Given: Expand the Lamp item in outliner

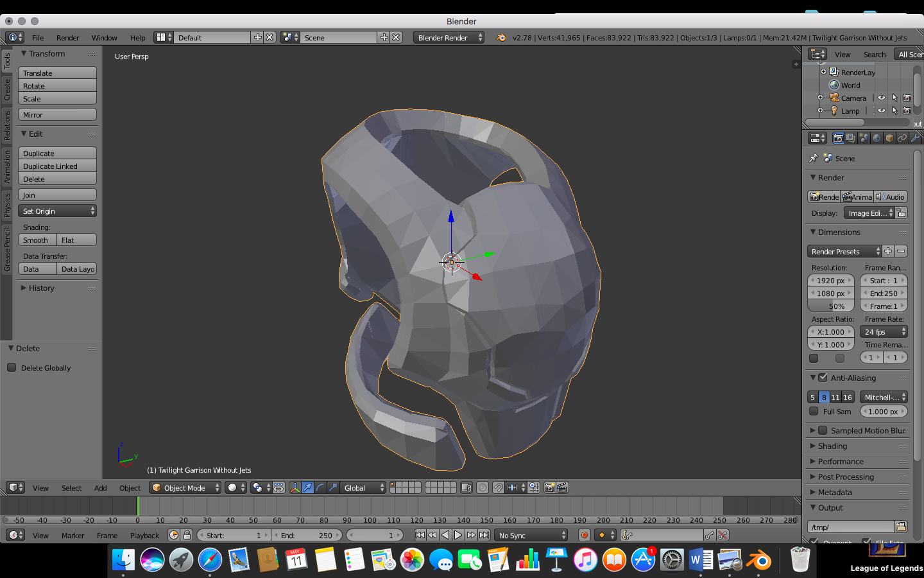Looking at the screenshot, I should 821,110.
